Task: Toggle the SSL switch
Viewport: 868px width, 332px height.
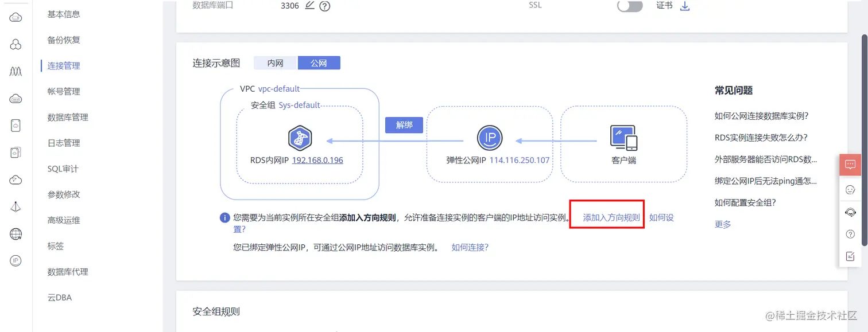Action: pos(630,6)
